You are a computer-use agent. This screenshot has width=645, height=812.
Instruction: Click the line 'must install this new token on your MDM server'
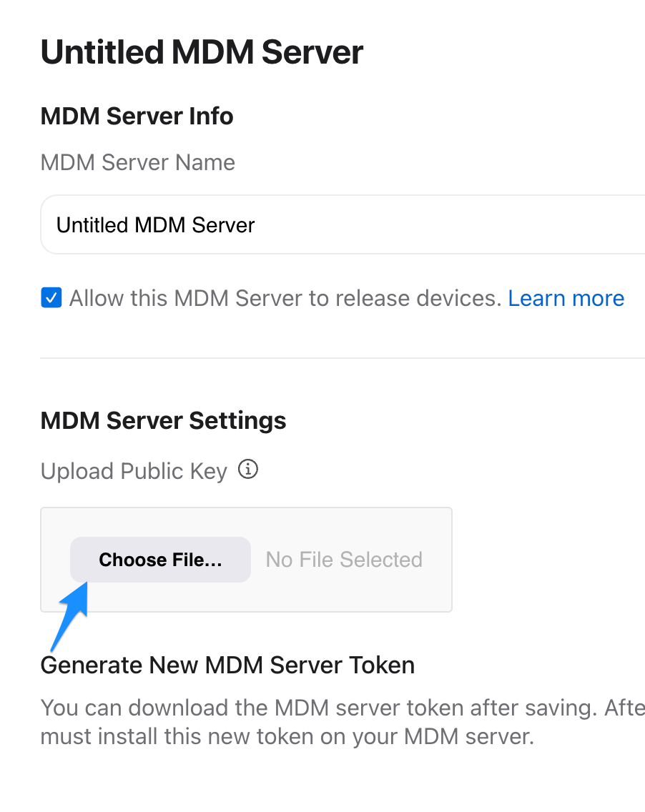coord(287,736)
